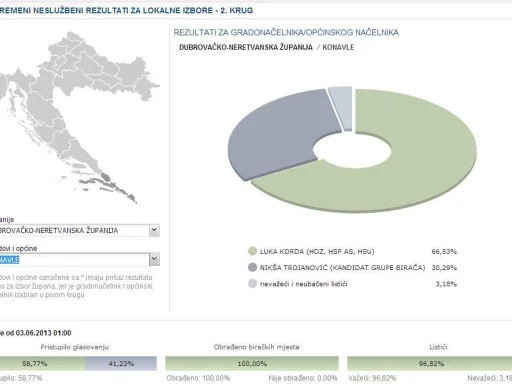Click the KONAVLE breadcrumb text
512x384 pixels.
click(x=338, y=47)
